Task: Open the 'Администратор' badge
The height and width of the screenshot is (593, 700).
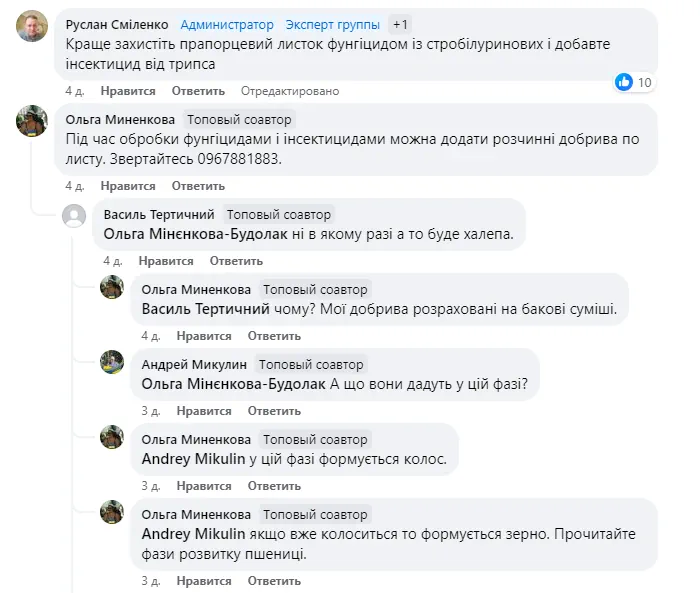Action: pos(227,24)
